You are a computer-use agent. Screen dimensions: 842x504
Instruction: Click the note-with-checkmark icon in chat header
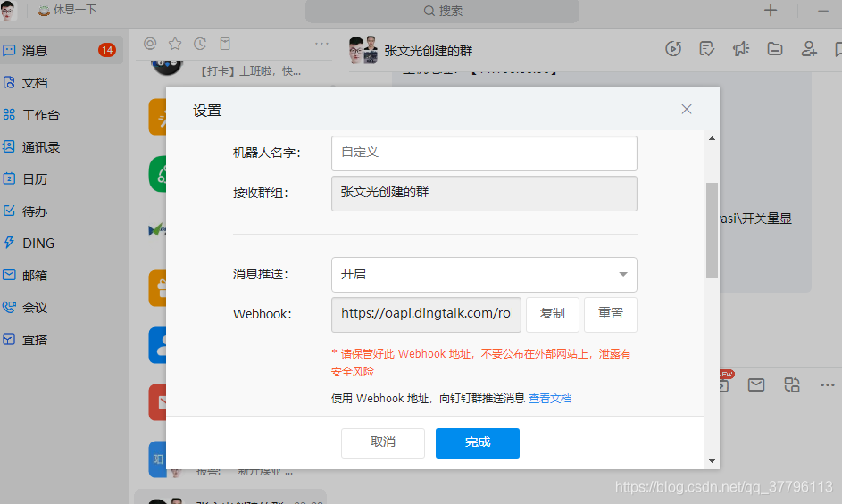click(707, 49)
